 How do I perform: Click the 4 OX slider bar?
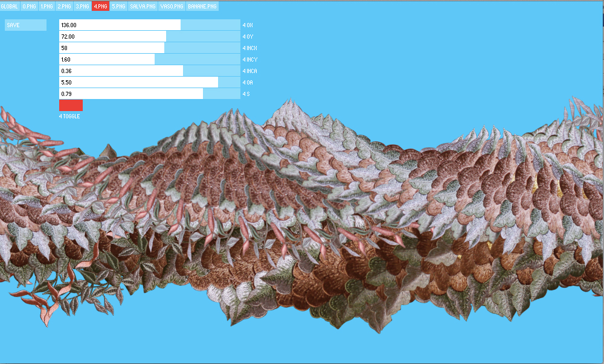point(149,25)
